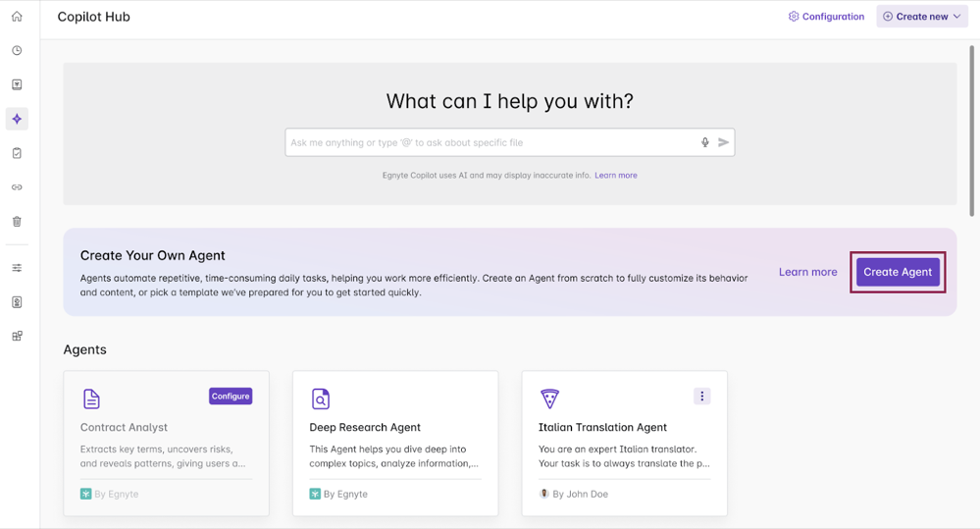Click the Egnyte logo under Contract Analyst
Screen dimensions: 980x529
85,494
